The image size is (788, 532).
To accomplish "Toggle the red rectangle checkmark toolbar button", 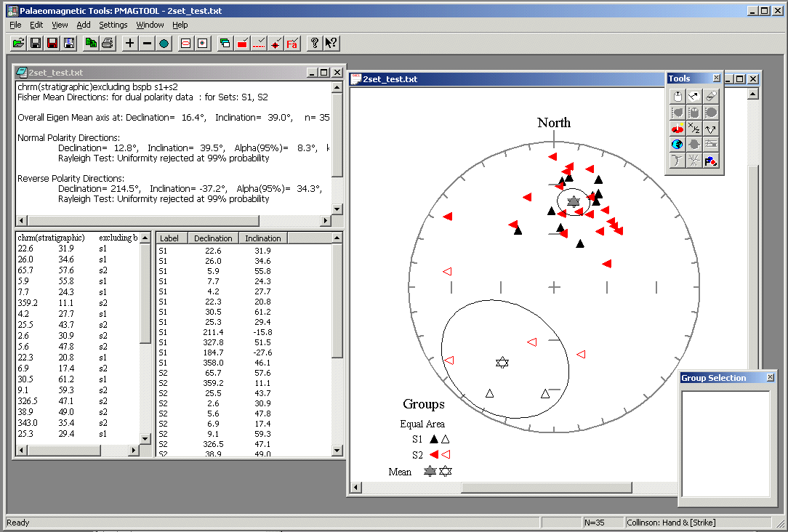I will click(242, 44).
